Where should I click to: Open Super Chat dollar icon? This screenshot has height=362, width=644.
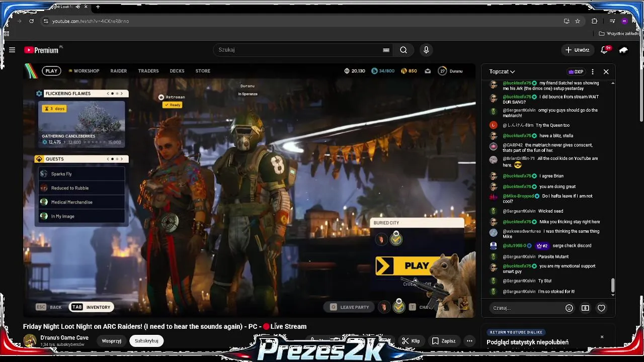[585, 308]
